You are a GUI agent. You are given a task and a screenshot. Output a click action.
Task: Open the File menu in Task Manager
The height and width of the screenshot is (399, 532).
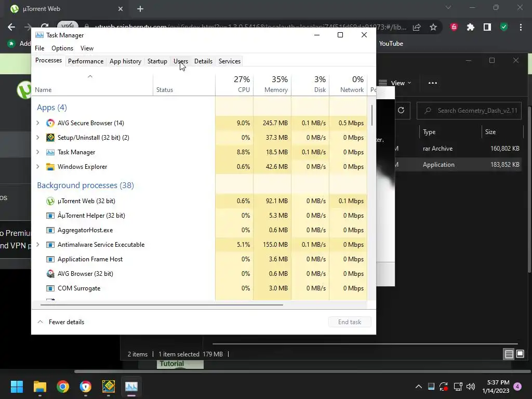pos(39,48)
